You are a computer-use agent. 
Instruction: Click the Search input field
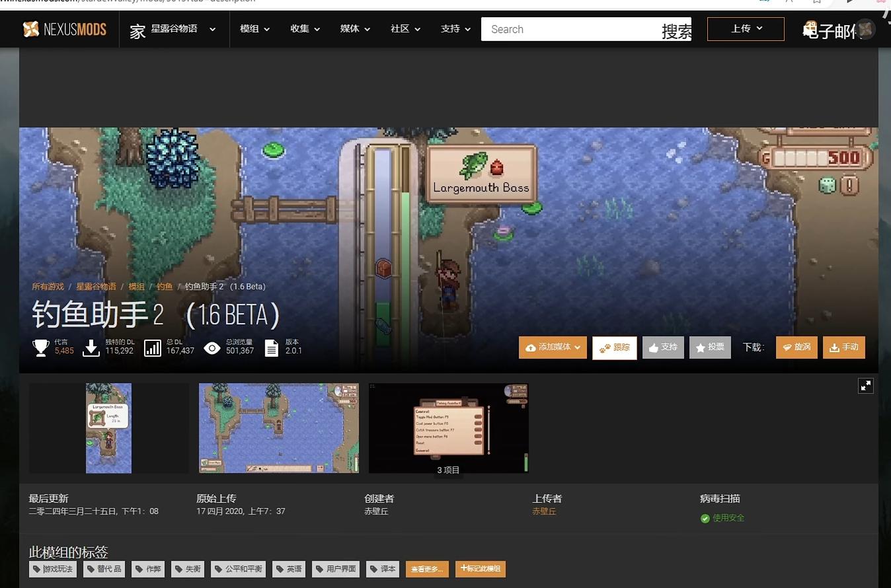568,29
